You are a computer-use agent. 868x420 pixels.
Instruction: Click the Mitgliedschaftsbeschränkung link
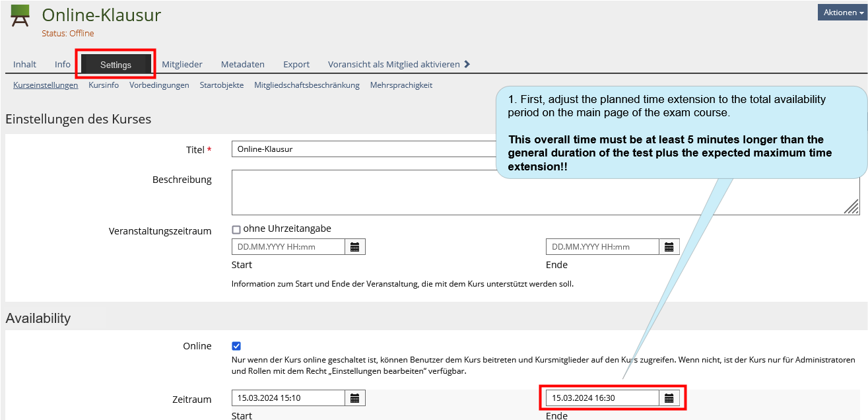(x=306, y=85)
